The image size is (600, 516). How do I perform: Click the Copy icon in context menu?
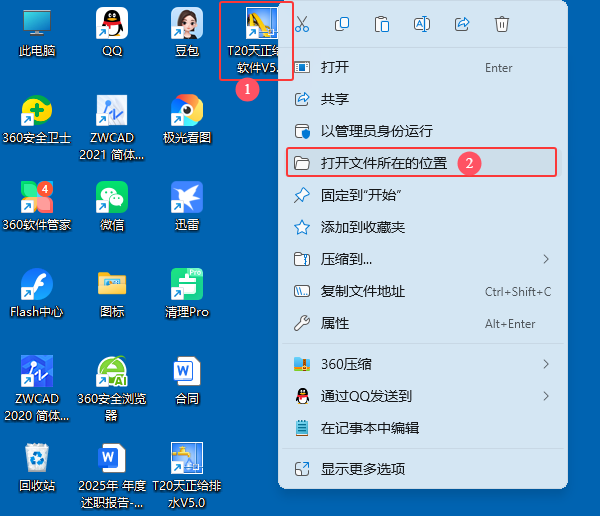[342, 24]
